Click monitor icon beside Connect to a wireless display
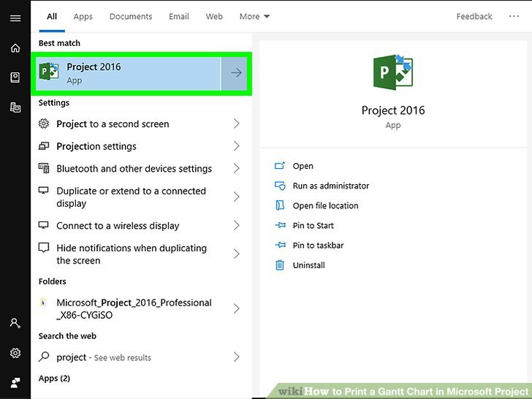The width and height of the screenshot is (532, 399). 43,225
